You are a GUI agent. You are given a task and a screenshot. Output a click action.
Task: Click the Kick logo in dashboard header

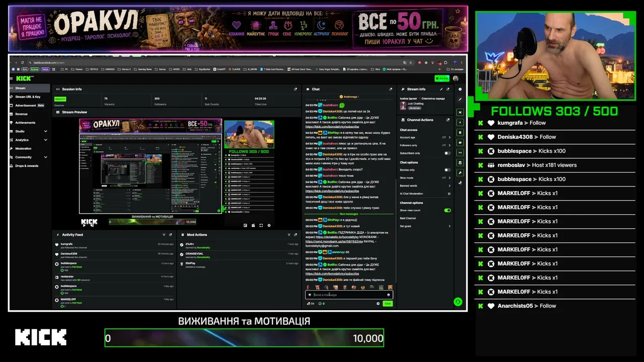point(25,78)
